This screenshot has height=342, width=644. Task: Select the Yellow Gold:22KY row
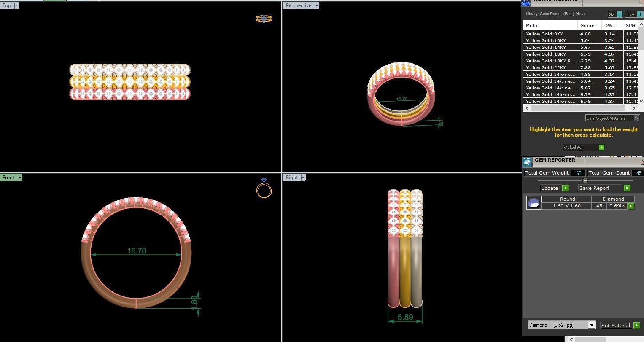click(581, 67)
